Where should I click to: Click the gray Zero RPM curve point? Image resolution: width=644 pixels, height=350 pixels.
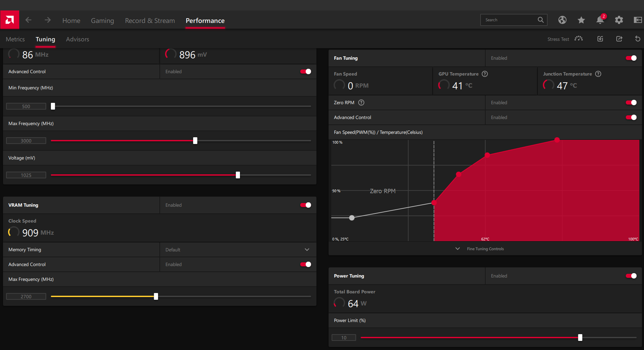pos(352,218)
